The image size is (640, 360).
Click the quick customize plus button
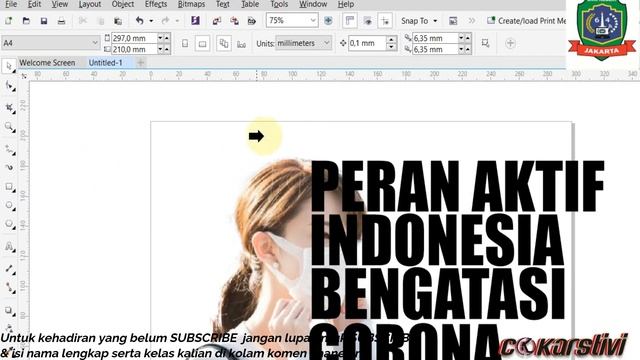[x=510, y=43]
